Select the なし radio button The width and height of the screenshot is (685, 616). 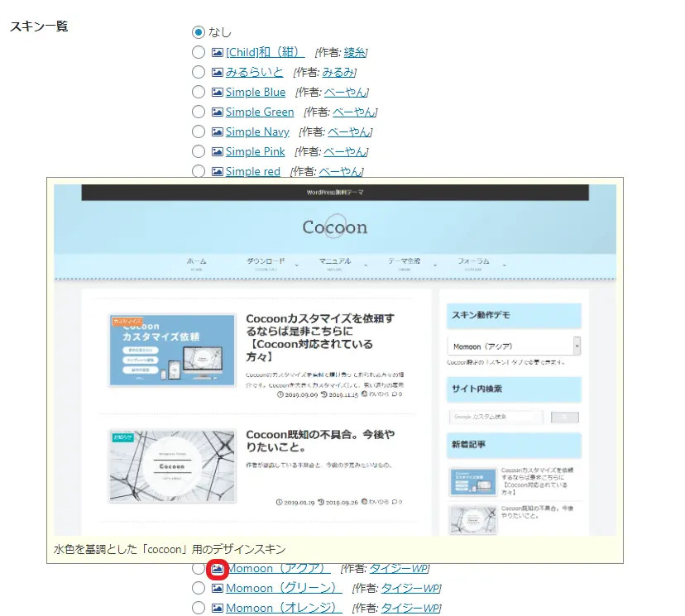pos(199,32)
